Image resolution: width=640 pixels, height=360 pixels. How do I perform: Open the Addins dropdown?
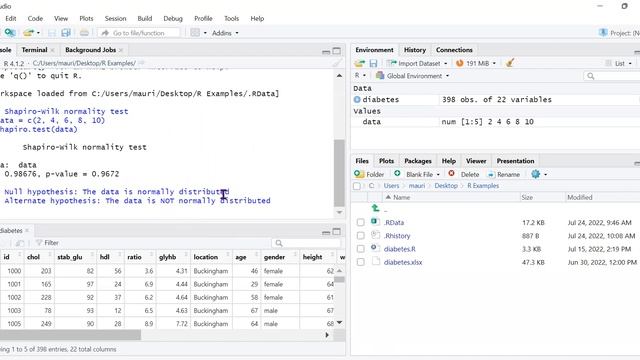pyautogui.click(x=225, y=33)
